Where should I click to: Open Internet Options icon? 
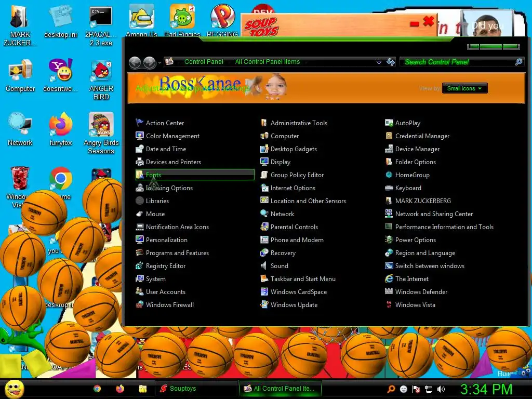point(264,188)
